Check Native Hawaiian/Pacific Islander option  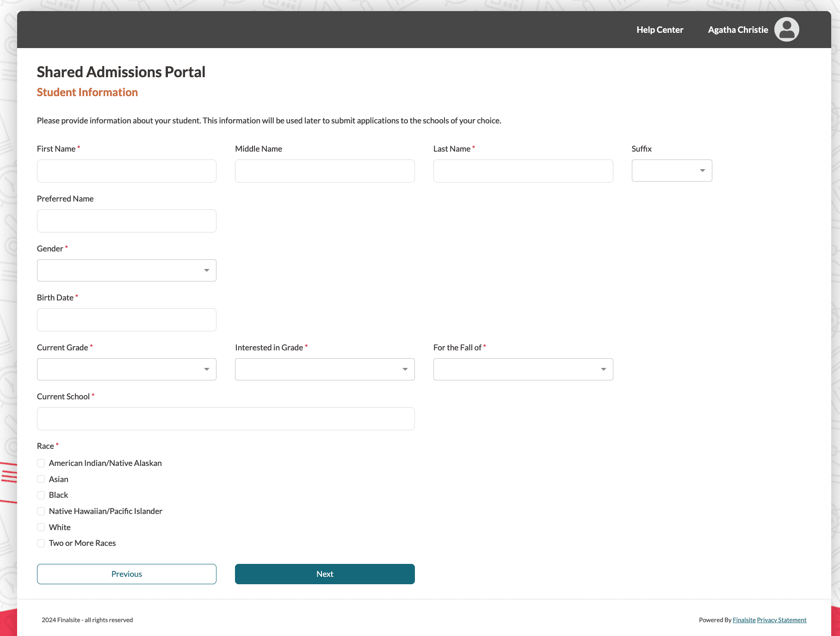[x=41, y=511]
